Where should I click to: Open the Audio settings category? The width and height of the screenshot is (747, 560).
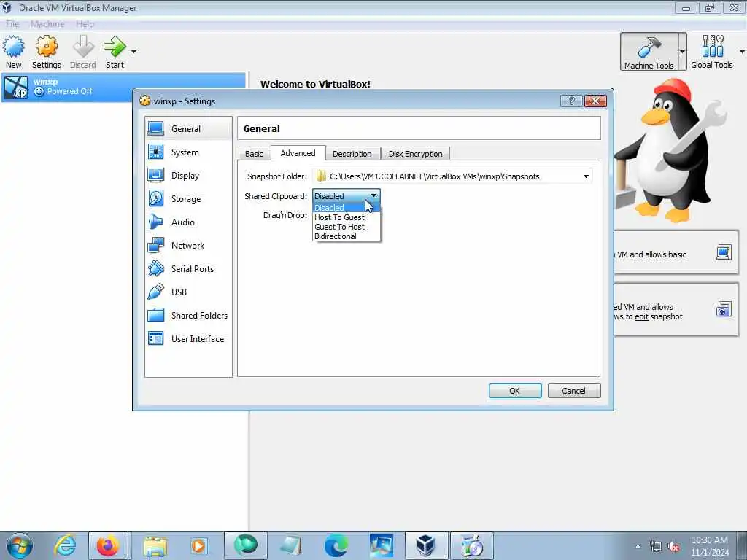pos(189,222)
